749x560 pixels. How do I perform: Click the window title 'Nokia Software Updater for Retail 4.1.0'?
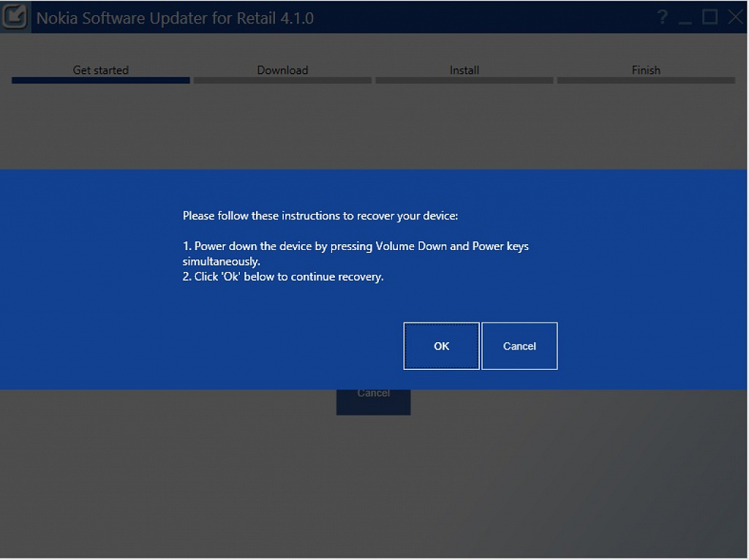(x=175, y=18)
